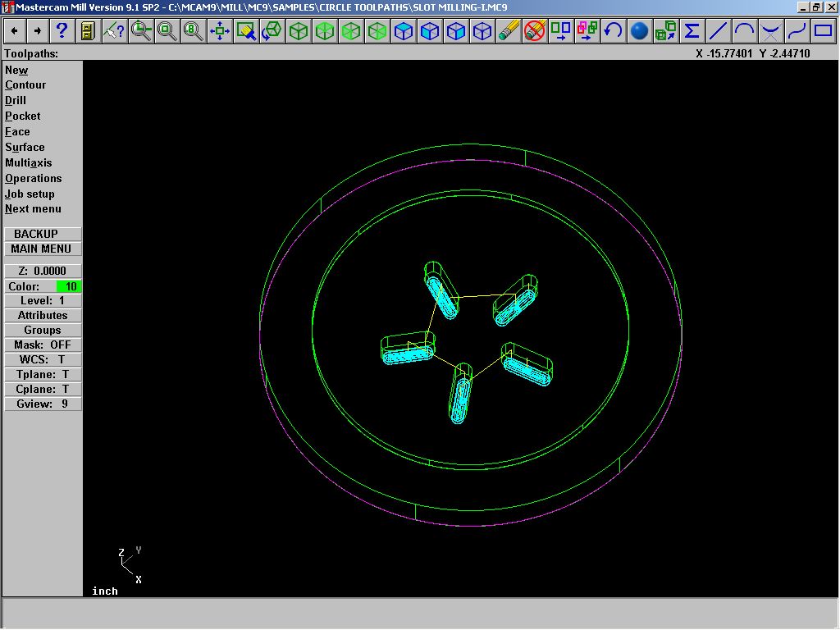The width and height of the screenshot is (840, 630).
Task: Click the Mastercam title bar app icon
Action: click(x=7, y=7)
